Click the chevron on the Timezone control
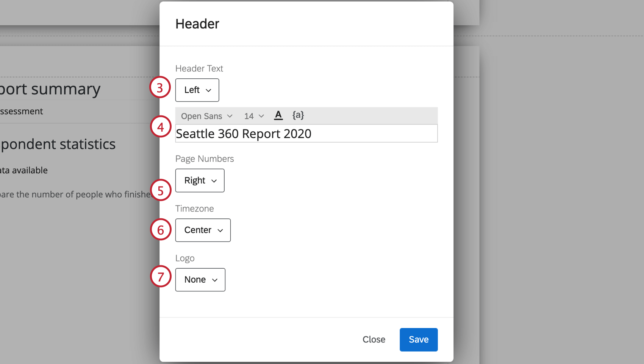The image size is (644, 364). pos(220,230)
